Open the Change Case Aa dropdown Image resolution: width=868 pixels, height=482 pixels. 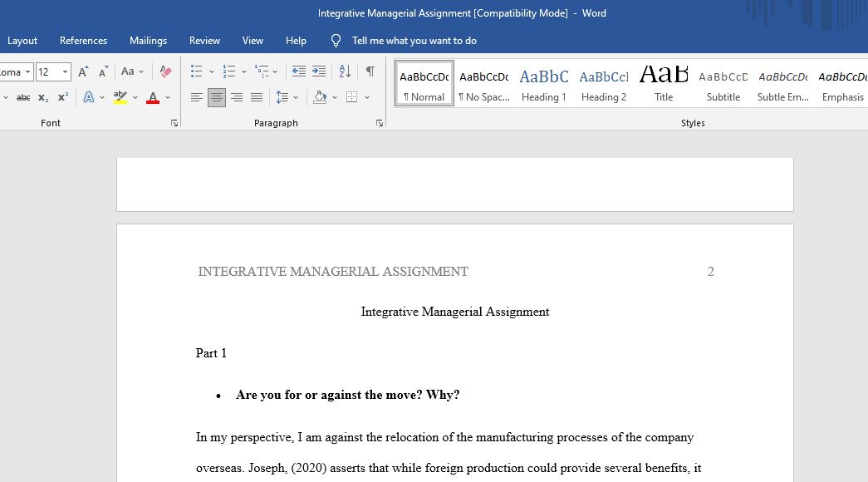[132, 71]
